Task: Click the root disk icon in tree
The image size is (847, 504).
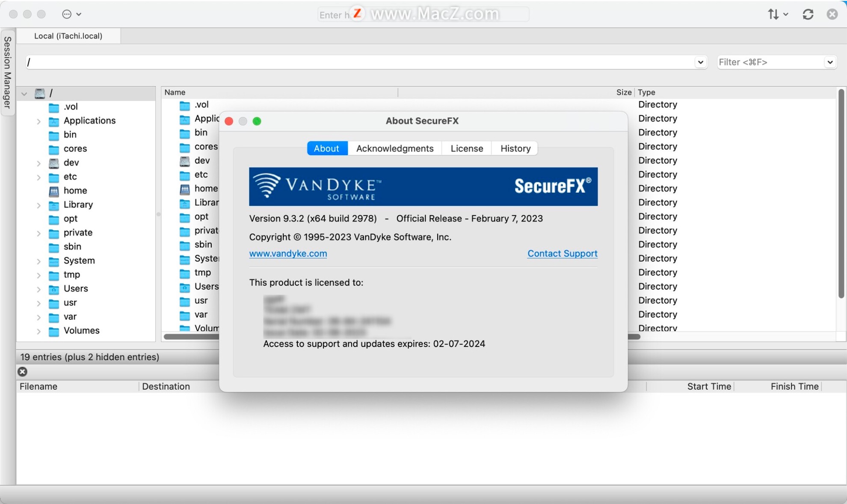Action: pos(40,93)
